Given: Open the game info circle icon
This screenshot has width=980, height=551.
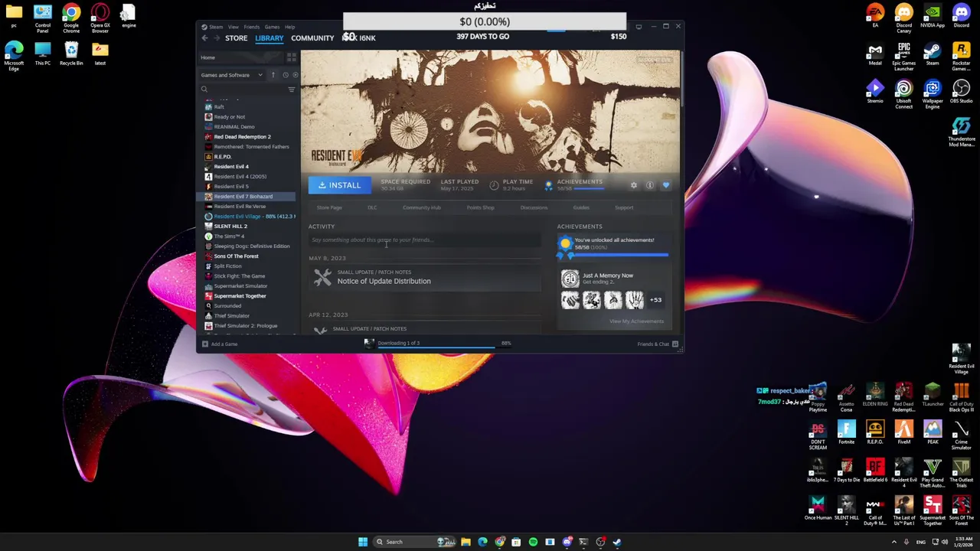Looking at the screenshot, I should click(649, 185).
